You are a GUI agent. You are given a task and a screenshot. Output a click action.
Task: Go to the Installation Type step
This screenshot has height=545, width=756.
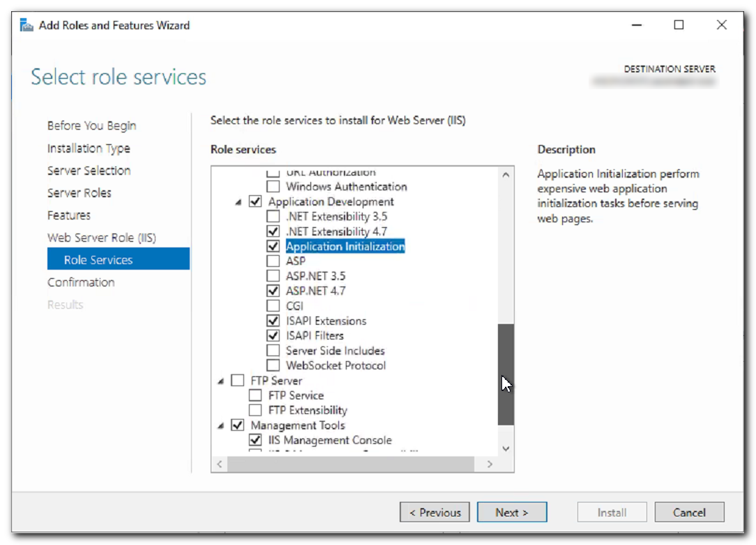[x=89, y=148]
